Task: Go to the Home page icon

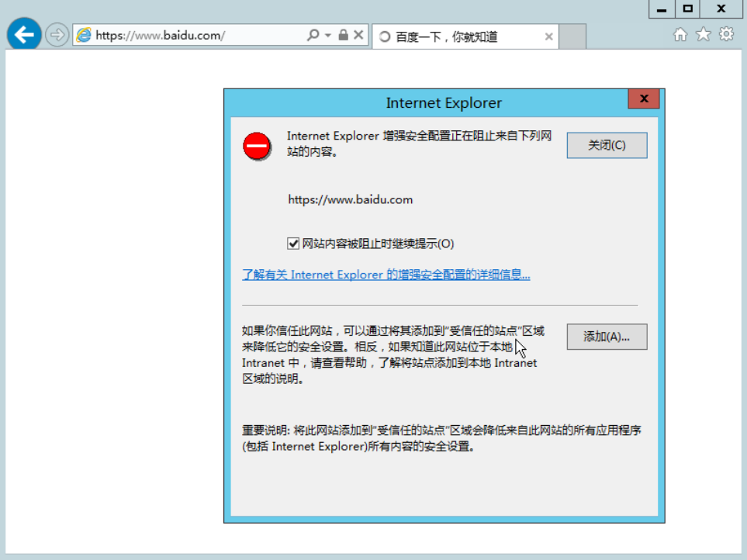Action: click(680, 34)
